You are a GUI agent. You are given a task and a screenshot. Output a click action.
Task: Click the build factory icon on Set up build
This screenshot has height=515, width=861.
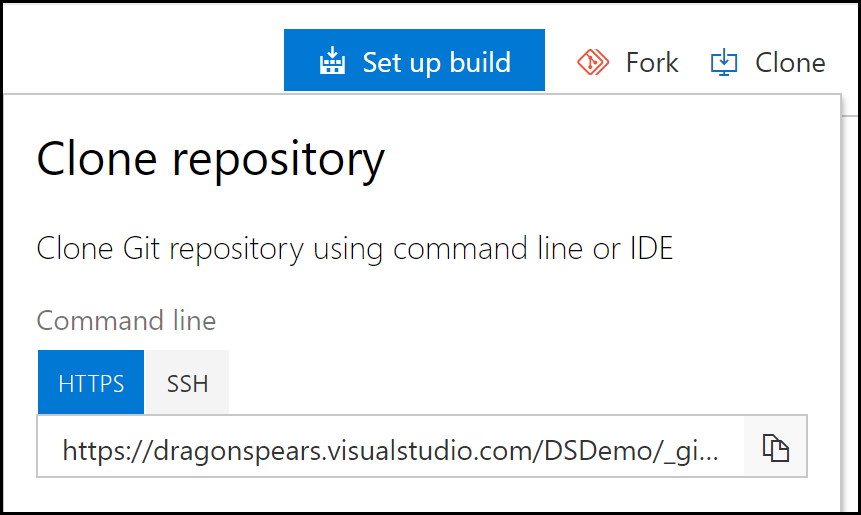click(332, 60)
